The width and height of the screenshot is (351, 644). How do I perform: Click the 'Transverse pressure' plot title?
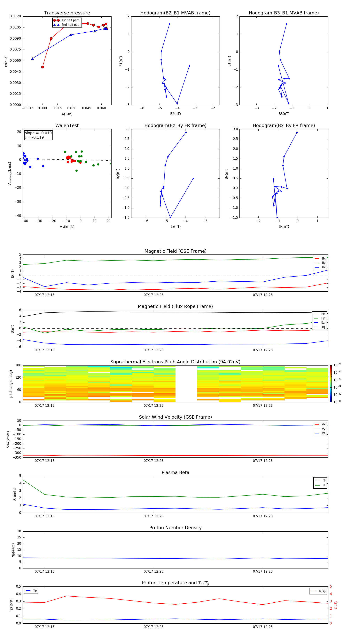click(67, 13)
